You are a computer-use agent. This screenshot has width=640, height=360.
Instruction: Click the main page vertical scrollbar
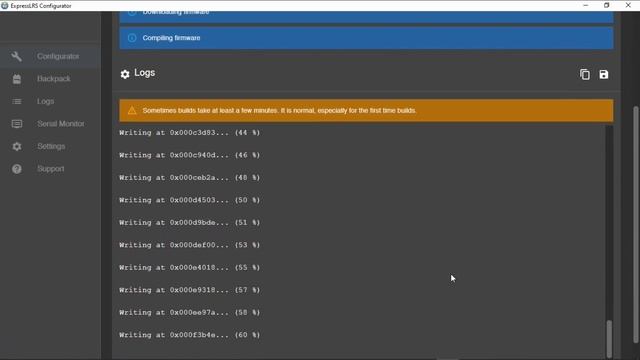click(636, 224)
